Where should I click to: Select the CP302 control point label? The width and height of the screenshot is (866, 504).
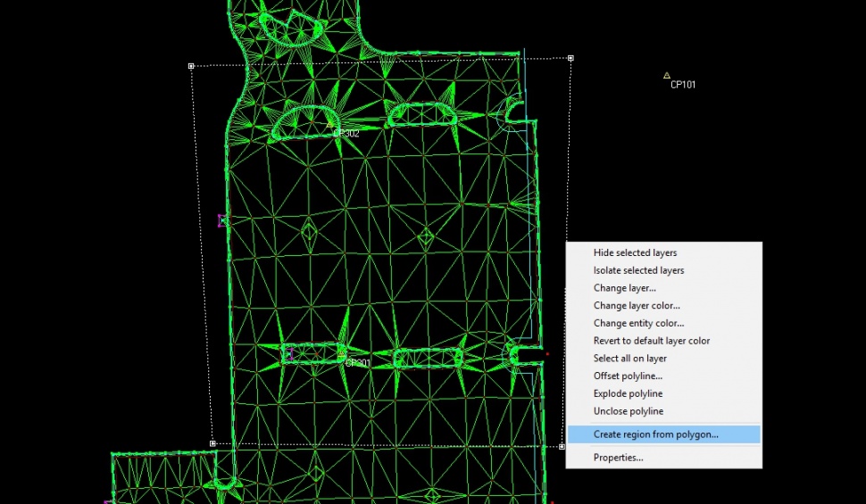[x=346, y=134]
